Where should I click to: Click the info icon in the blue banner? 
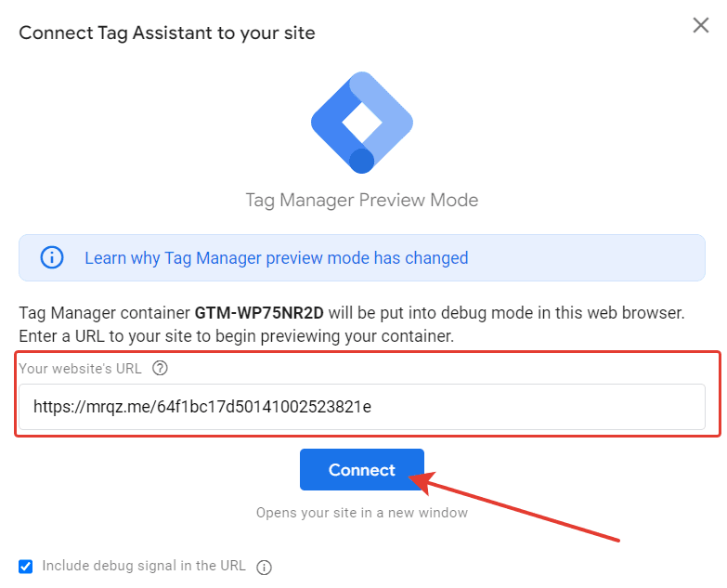(x=52, y=257)
